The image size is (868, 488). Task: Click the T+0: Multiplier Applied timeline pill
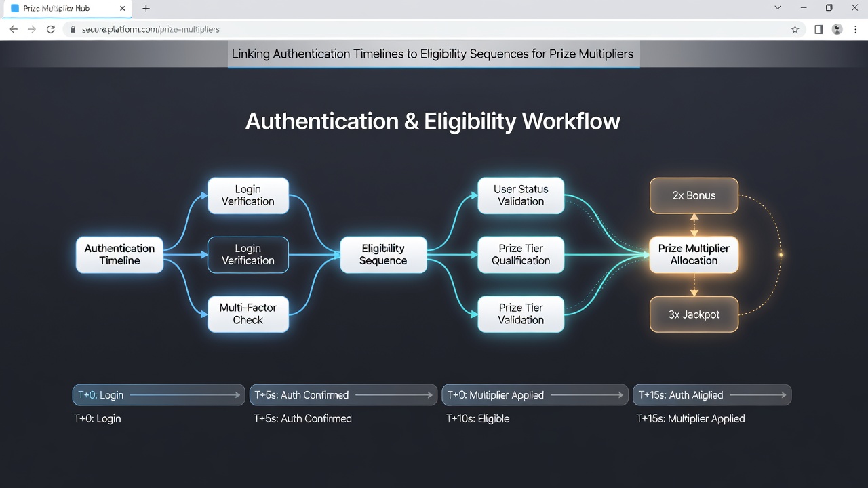pos(535,395)
